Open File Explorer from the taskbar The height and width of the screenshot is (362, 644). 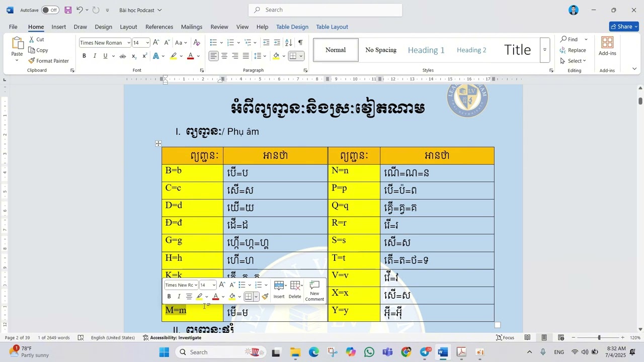pos(295,352)
